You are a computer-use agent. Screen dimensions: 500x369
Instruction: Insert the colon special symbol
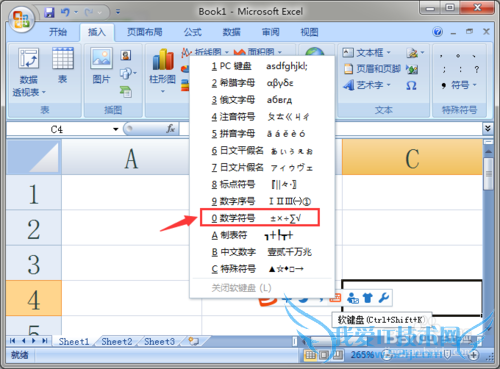460,69
